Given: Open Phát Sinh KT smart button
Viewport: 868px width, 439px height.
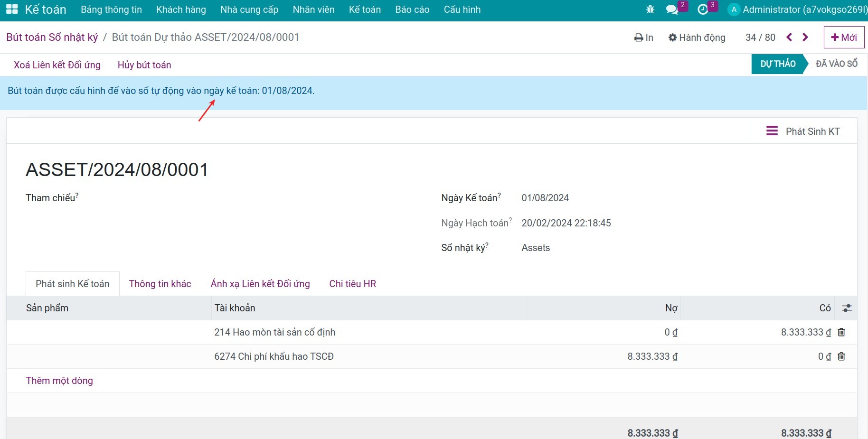Looking at the screenshot, I should tap(804, 131).
